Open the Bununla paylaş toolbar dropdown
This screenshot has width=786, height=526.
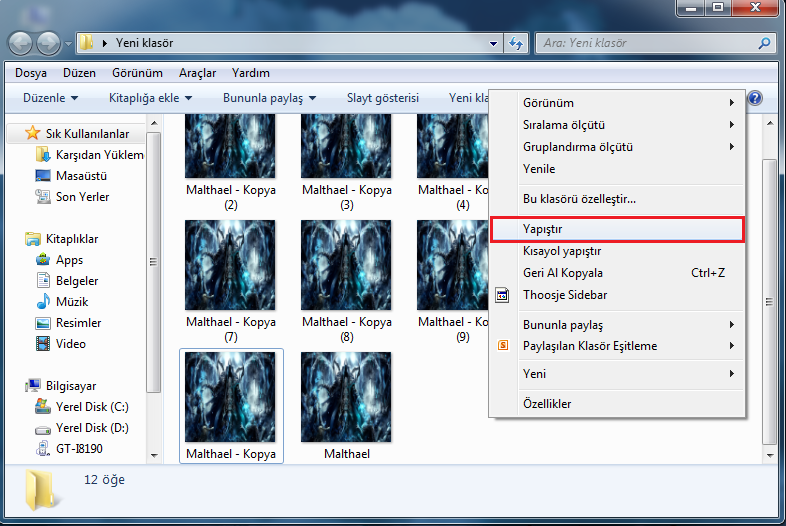269,98
